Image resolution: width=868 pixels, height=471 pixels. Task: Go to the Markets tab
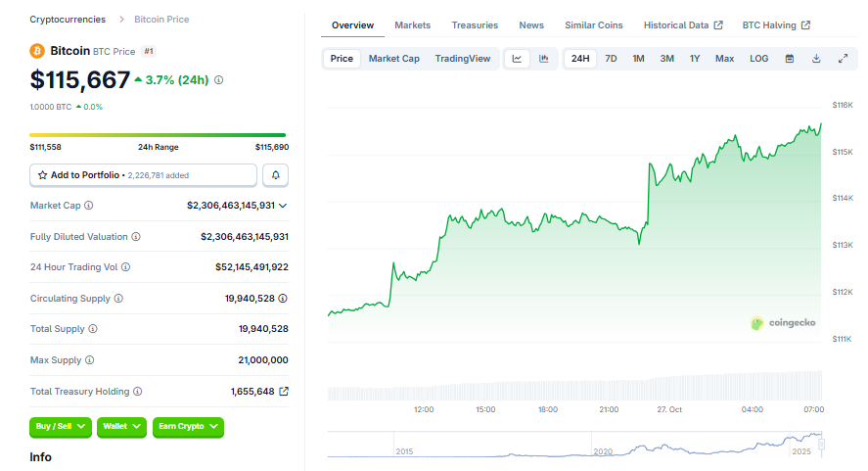click(x=412, y=25)
